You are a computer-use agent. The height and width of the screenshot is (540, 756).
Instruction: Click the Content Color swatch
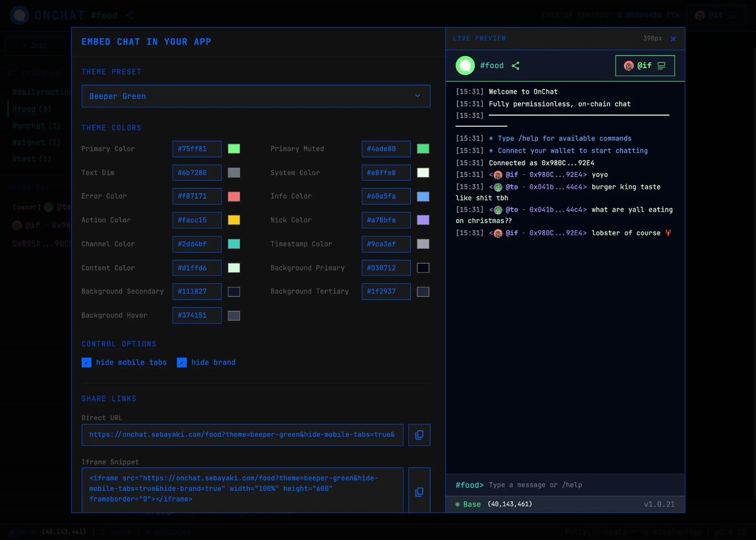[234, 268]
